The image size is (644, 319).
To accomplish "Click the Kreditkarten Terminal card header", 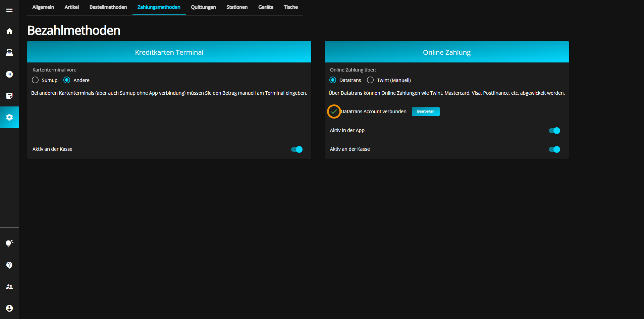I will 169,52.
